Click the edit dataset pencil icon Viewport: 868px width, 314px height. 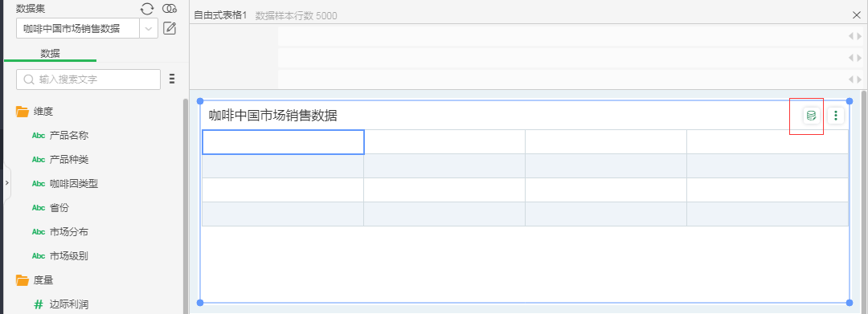click(x=170, y=28)
